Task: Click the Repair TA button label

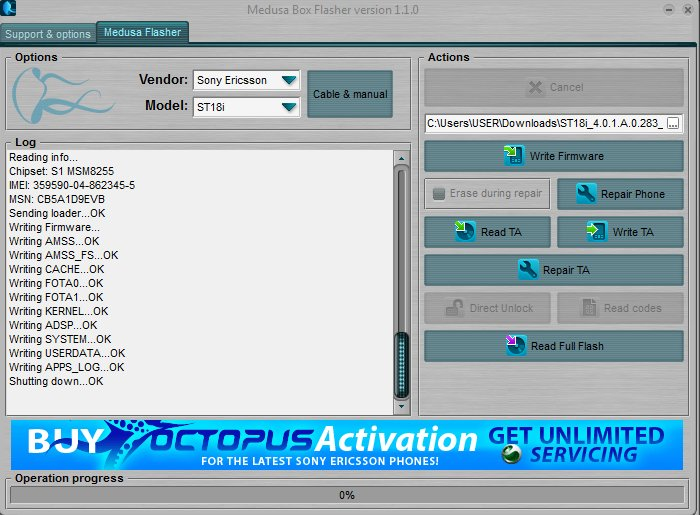Action: (566, 270)
